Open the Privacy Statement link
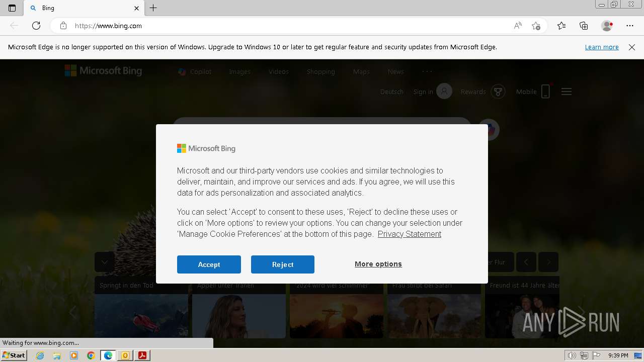The image size is (644, 362). click(x=410, y=234)
